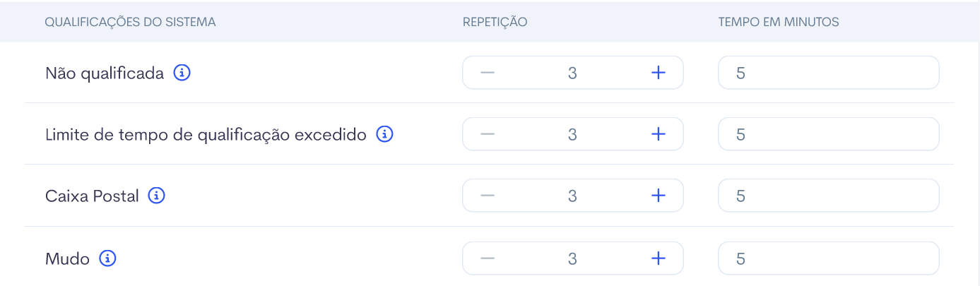Focus minutes field for Limite de tempo excedido
The image size is (980, 286).
(x=829, y=134)
